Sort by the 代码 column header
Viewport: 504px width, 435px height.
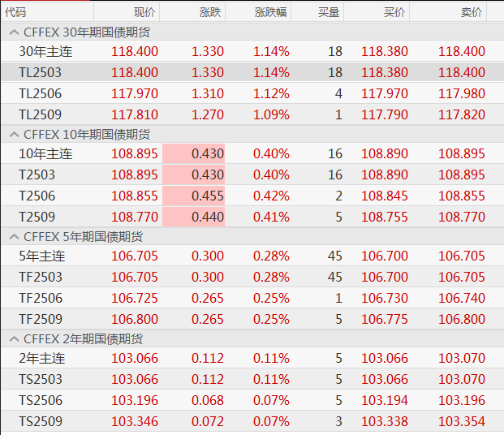(47, 12)
